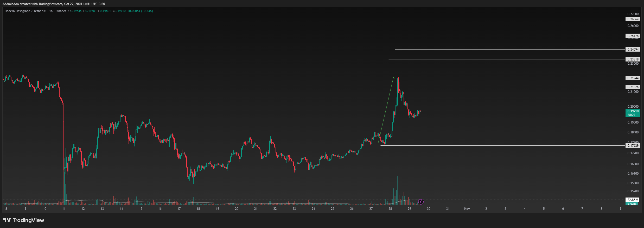Select the 0.26564 price level label

pos(633,19)
